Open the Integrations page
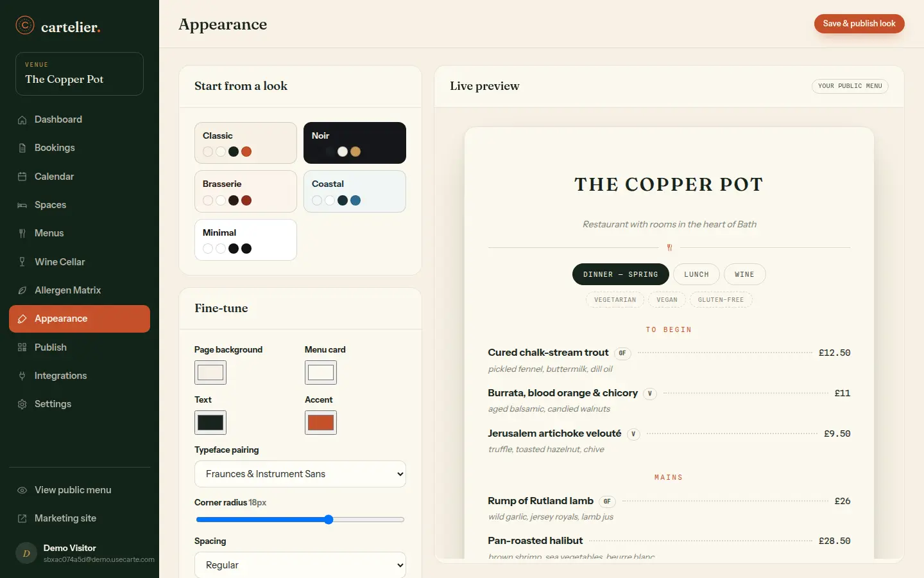This screenshot has width=924, height=578. pos(80,376)
